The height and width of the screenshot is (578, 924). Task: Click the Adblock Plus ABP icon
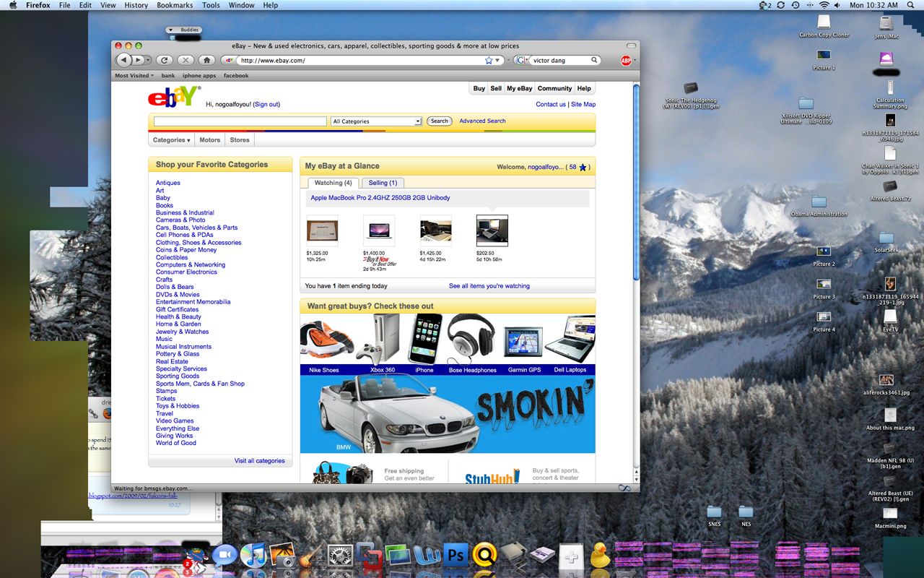pyautogui.click(x=626, y=61)
